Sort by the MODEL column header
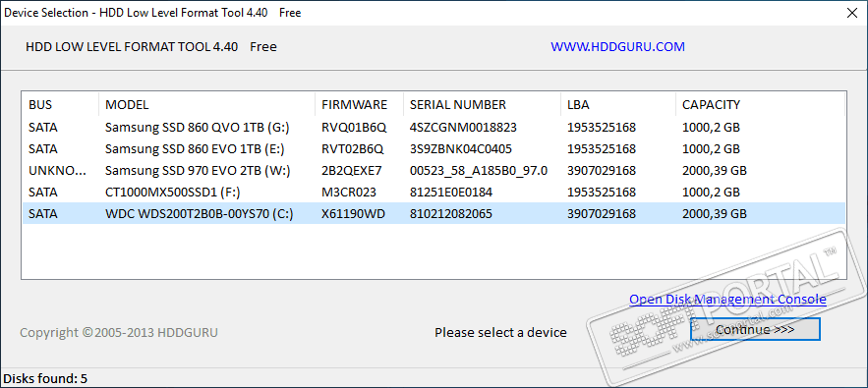The height and width of the screenshot is (388, 868). pyautogui.click(x=207, y=104)
